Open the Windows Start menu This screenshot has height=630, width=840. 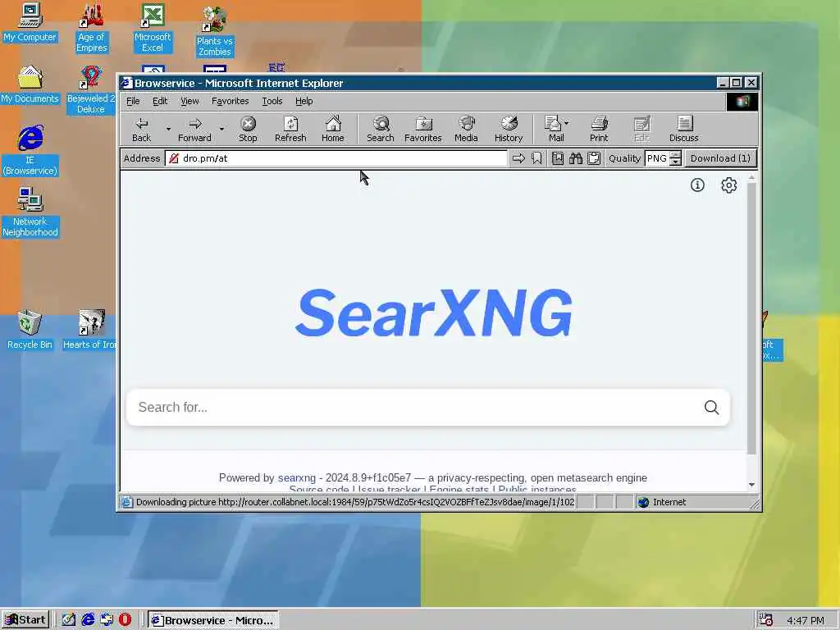point(25,620)
